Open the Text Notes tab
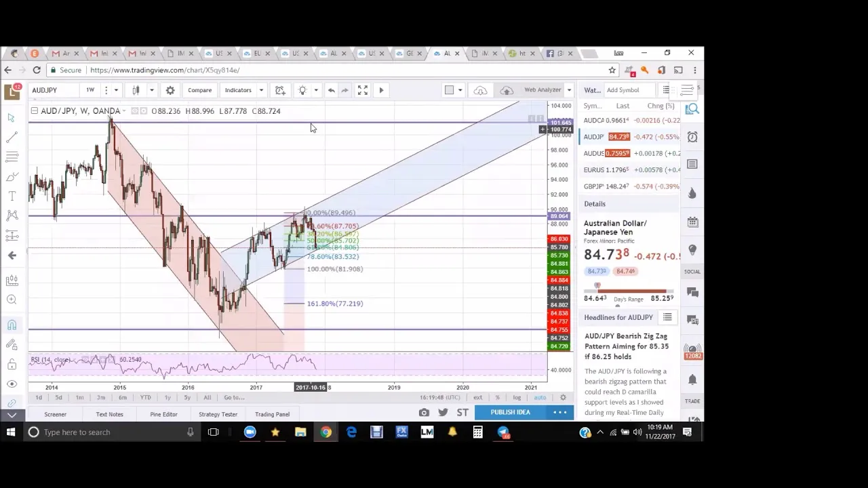Image resolution: width=868 pixels, height=488 pixels. pos(110,414)
